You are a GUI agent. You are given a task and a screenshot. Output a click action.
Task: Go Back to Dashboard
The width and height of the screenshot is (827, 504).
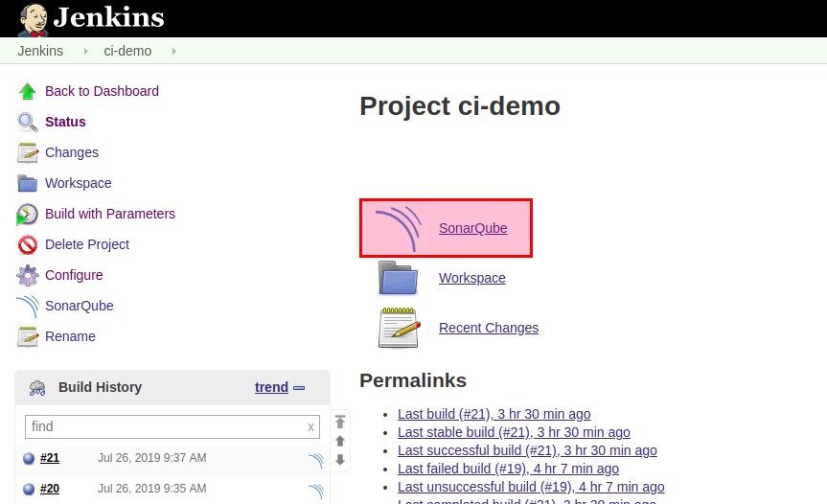click(102, 91)
